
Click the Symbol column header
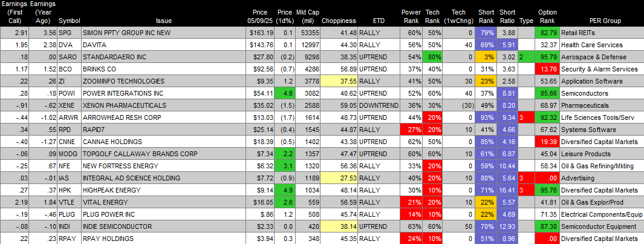(x=70, y=21)
